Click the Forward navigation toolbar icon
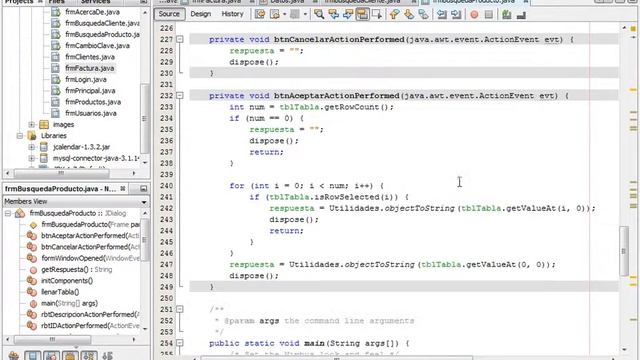Viewport: 640px width, 360px height. [295, 15]
